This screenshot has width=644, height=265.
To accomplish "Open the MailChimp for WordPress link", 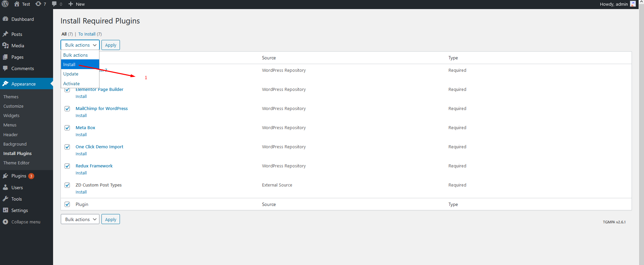I will click(x=101, y=108).
